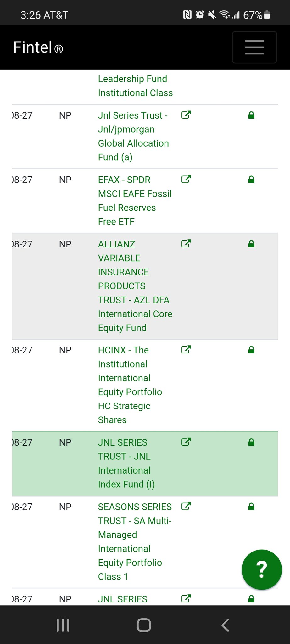
Task: Open external link for JNL International Index Fund
Action: [x=186, y=442]
